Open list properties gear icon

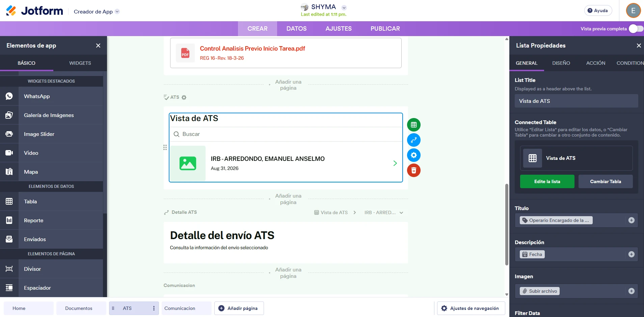click(x=414, y=155)
